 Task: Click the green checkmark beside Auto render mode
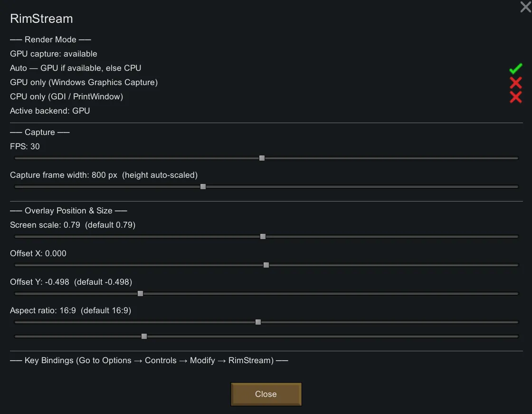tap(515, 68)
